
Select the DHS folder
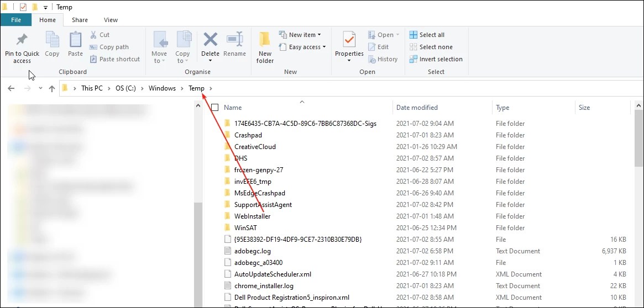[240, 158]
